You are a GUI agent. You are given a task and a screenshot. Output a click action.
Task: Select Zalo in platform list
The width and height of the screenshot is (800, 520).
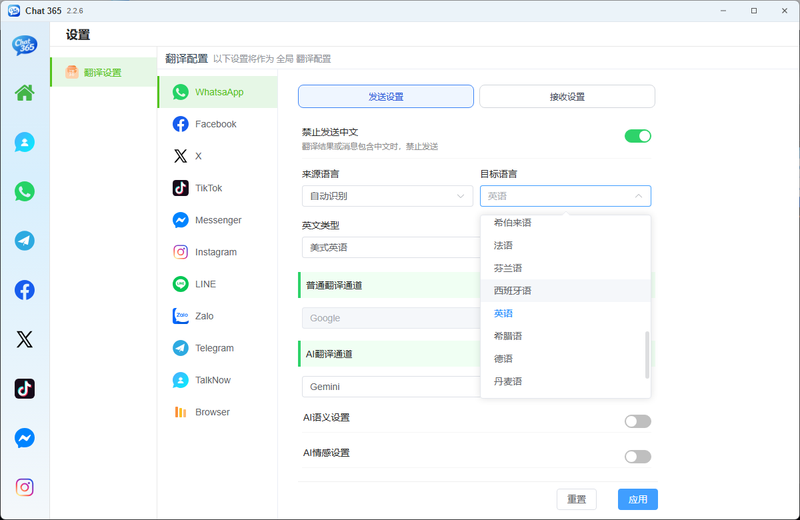(218, 316)
